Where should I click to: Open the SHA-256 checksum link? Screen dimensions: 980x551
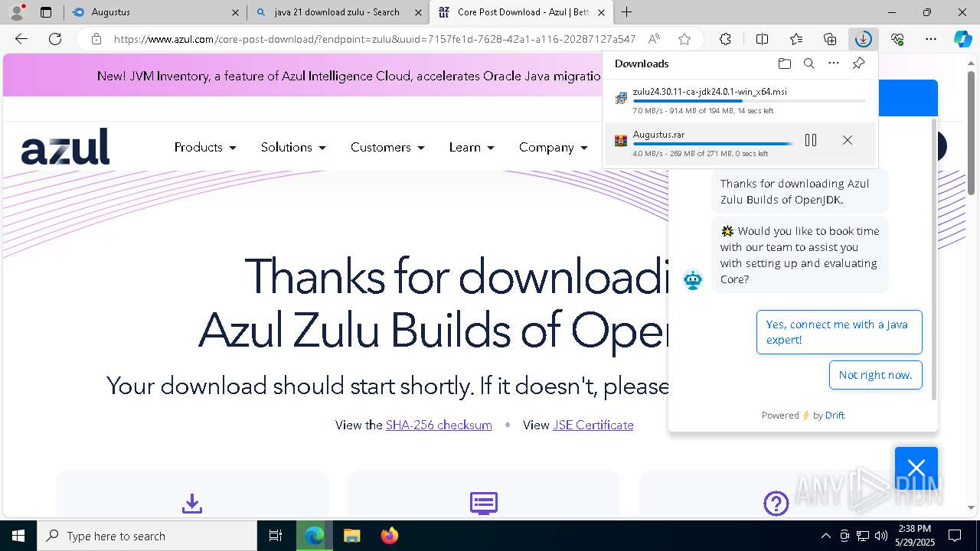[439, 425]
